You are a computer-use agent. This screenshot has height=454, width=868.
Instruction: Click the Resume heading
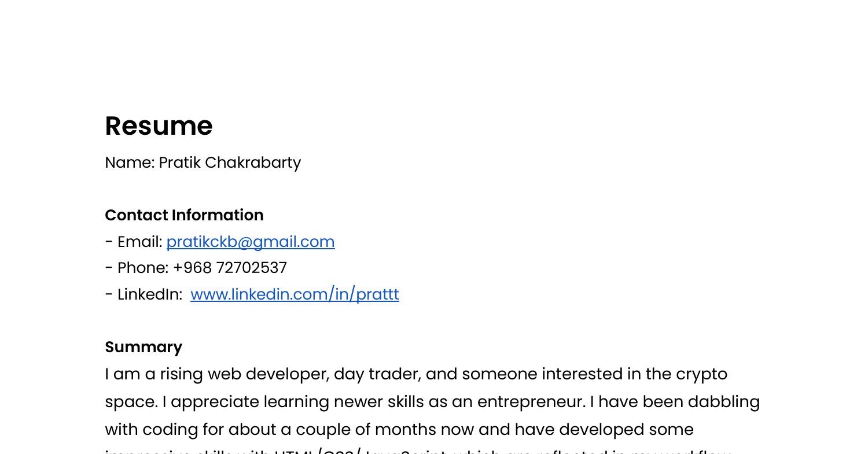(x=159, y=126)
